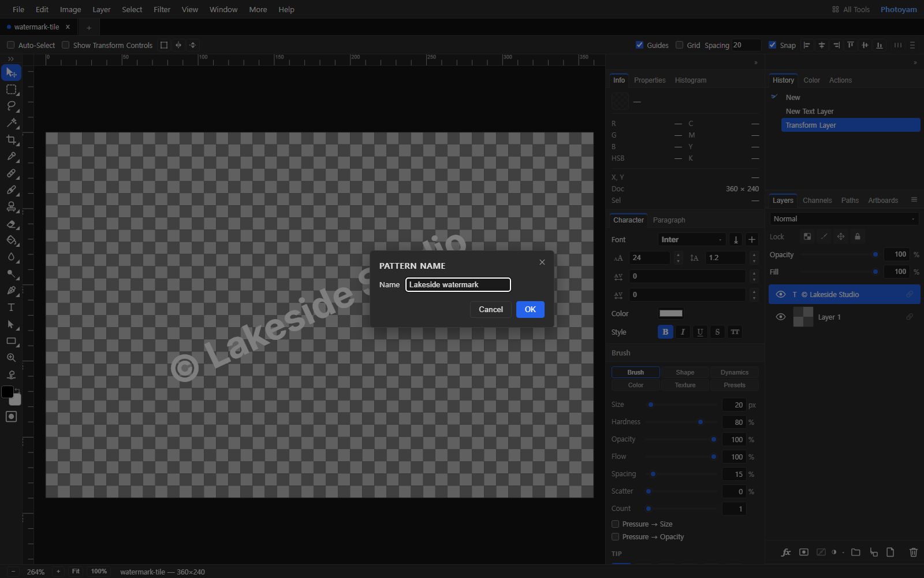Open the Font family dropdown
The height and width of the screenshot is (578, 924).
click(692, 240)
